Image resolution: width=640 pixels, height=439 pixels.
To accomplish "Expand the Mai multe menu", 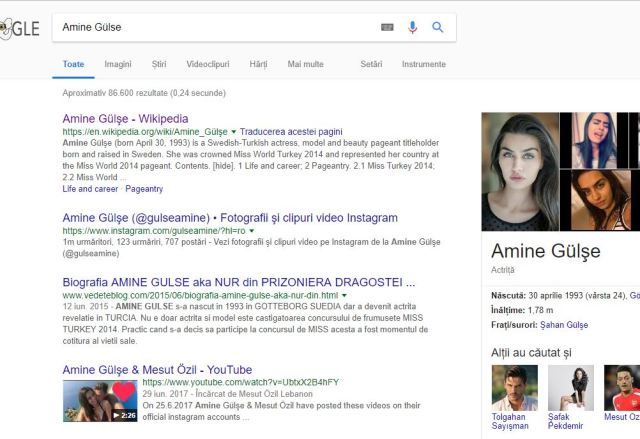I will coord(305,64).
